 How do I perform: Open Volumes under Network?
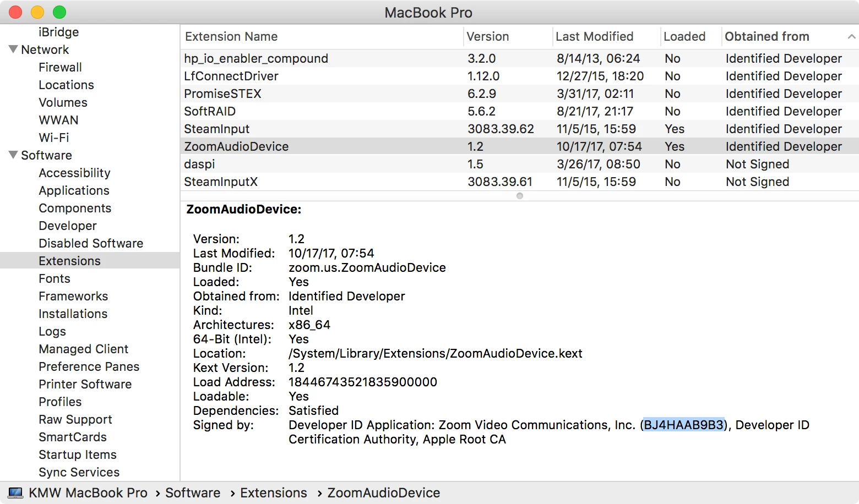click(63, 102)
